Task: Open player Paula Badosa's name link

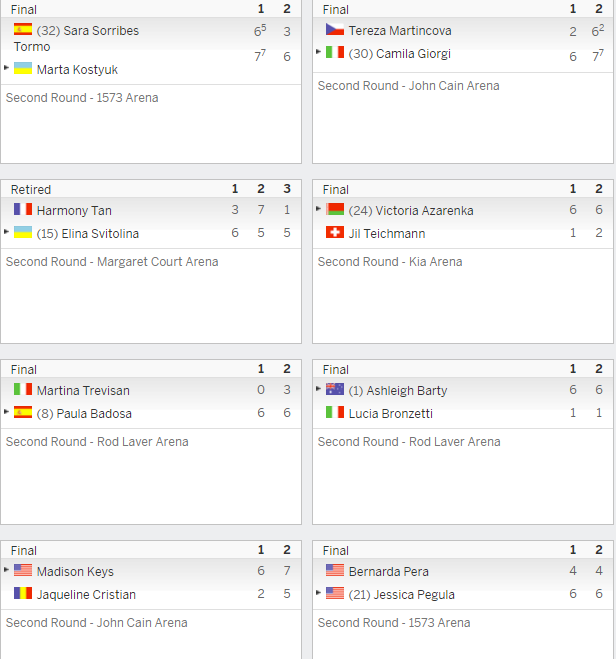Action: (x=94, y=414)
